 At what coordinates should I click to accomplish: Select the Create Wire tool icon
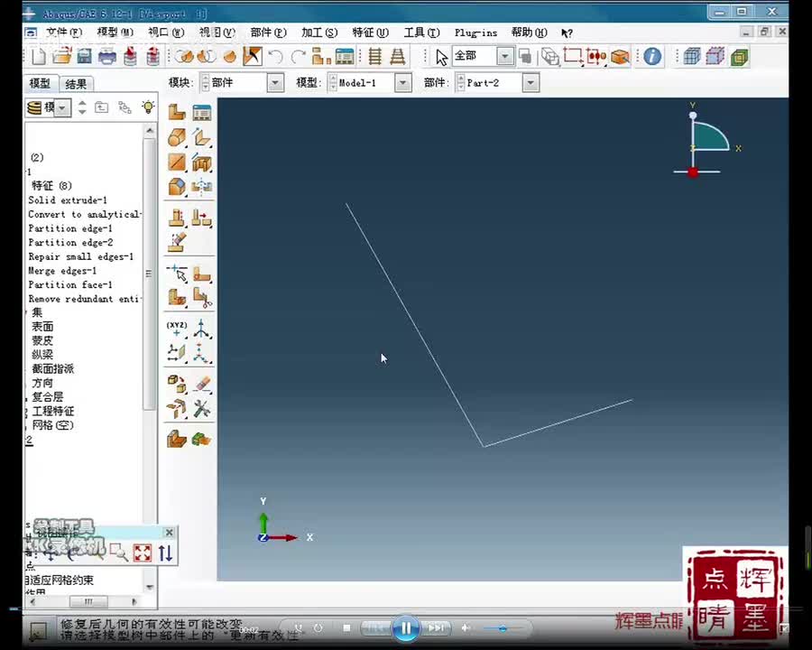pyautogui.click(x=177, y=162)
